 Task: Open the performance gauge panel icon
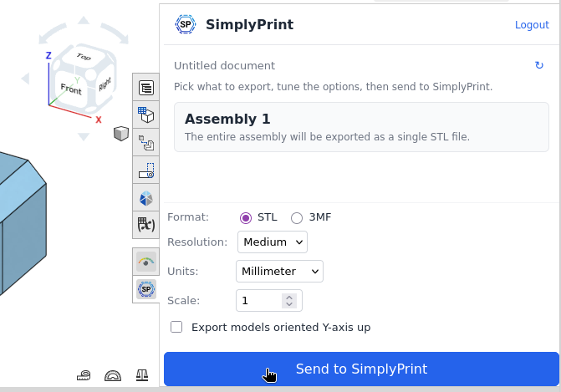point(146,262)
